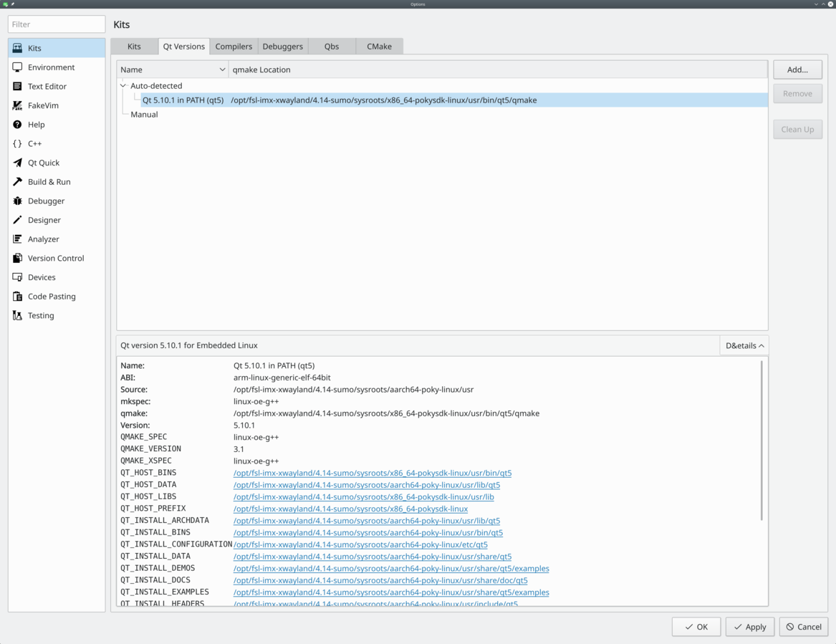The image size is (836, 644).
Task: Click the Clean Up button
Action: tap(797, 130)
